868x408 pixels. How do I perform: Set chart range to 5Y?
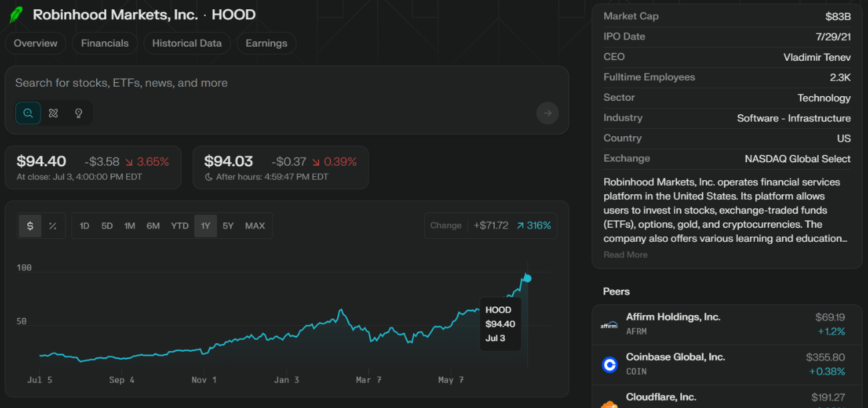tap(228, 226)
